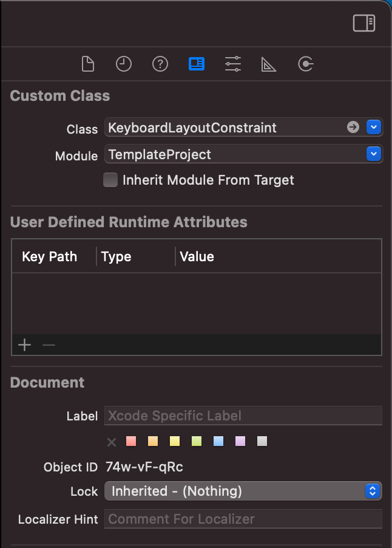Switch to the Attributes inspector tab
This screenshot has height=548, width=392.
click(x=232, y=64)
